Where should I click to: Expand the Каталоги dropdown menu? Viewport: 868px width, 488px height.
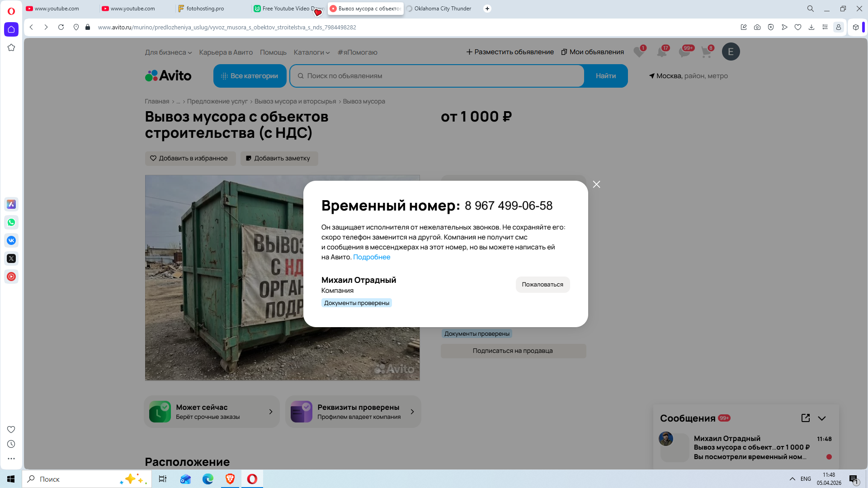311,52
